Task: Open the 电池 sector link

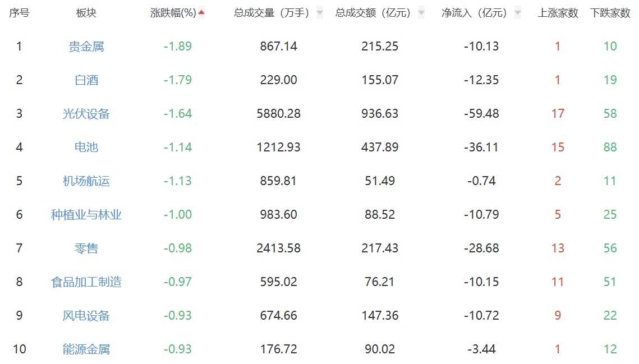Action: tap(87, 148)
